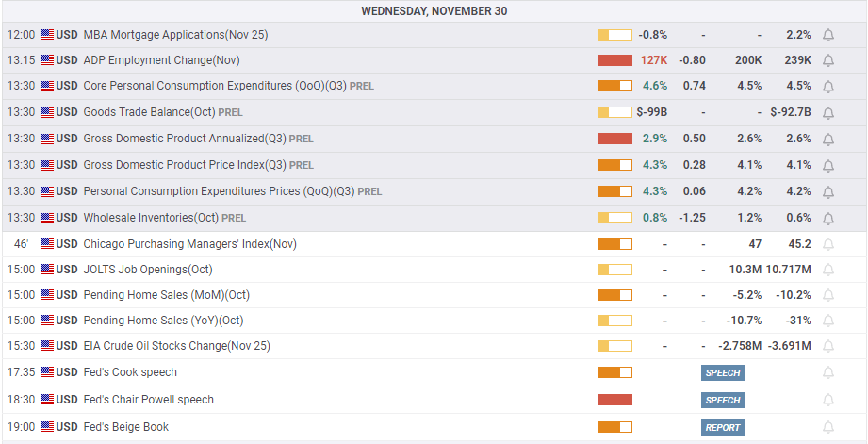
Task: Click bell icon beside Fed's Chair Powell speech
Action: coord(828,400)
